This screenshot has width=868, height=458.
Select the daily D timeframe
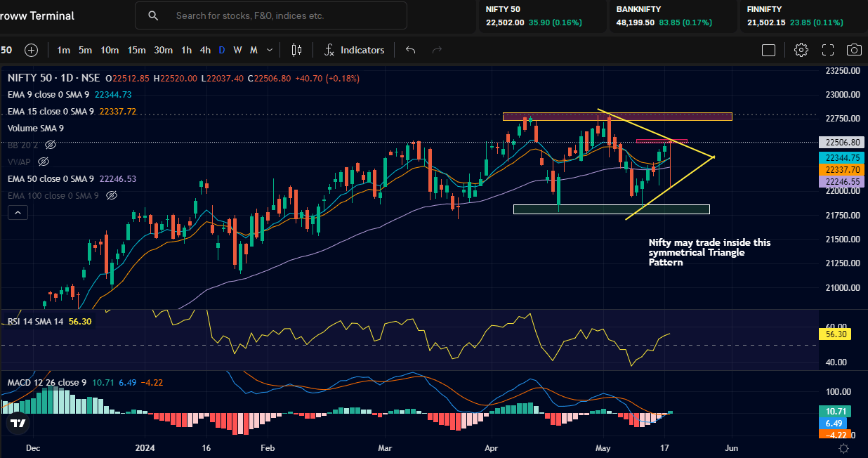point(222,50)
